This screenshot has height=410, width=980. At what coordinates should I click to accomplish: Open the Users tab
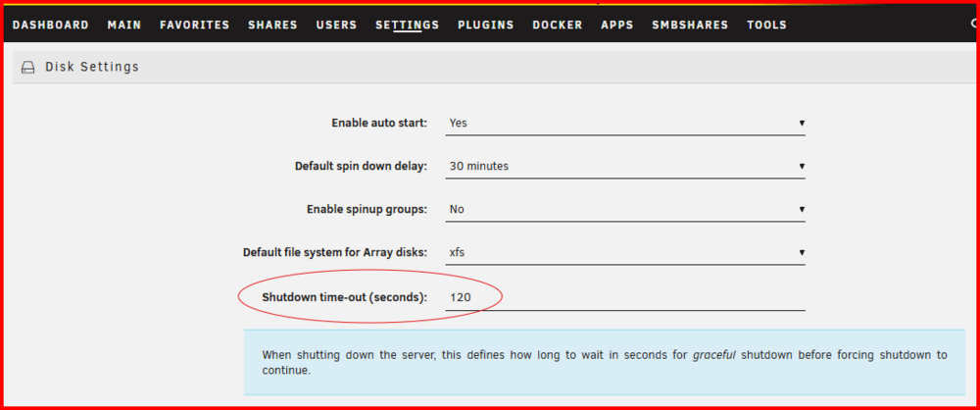(337, 26)
